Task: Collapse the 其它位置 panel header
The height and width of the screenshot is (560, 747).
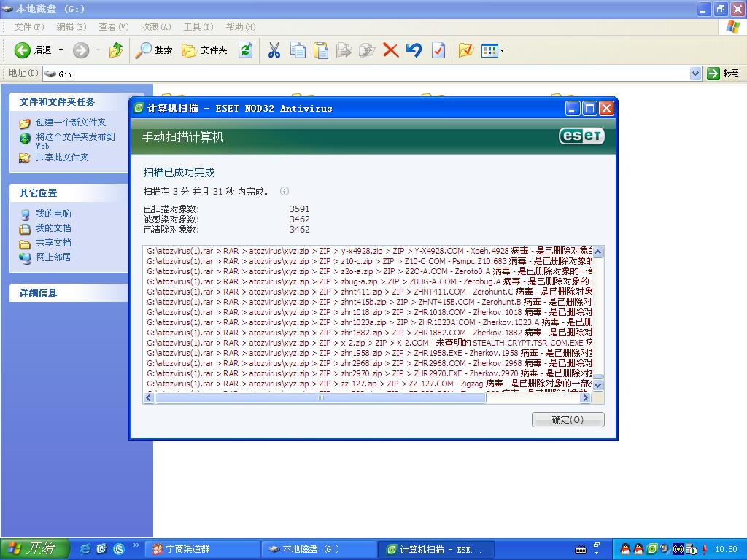Action: click(x=69, y=192)
